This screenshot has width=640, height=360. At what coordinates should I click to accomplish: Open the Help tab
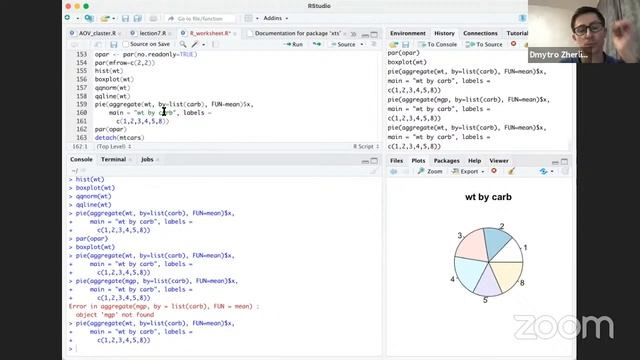[x=474, y=160]
